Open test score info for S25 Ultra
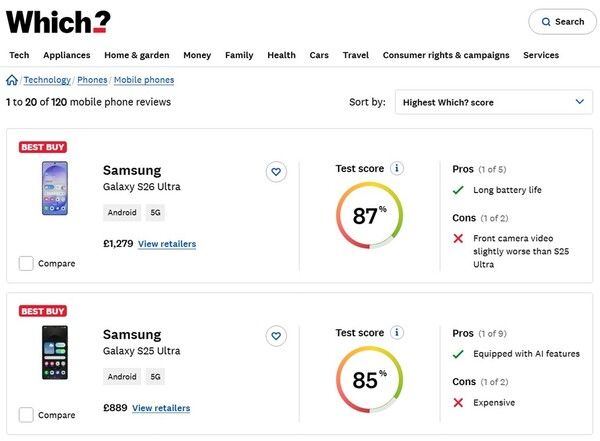Viewport: 600px width, 441px height. tap(397, 332)
